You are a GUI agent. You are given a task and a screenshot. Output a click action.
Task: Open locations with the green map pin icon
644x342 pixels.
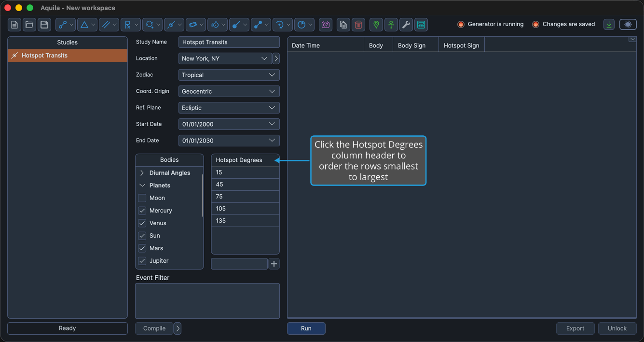[376, 25]
